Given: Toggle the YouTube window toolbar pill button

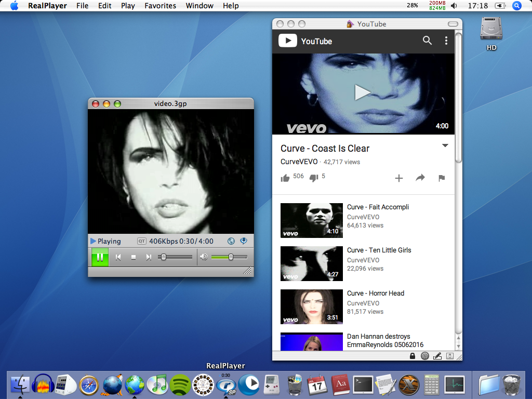Looking at the screenshot, I should tap(453, 24).
